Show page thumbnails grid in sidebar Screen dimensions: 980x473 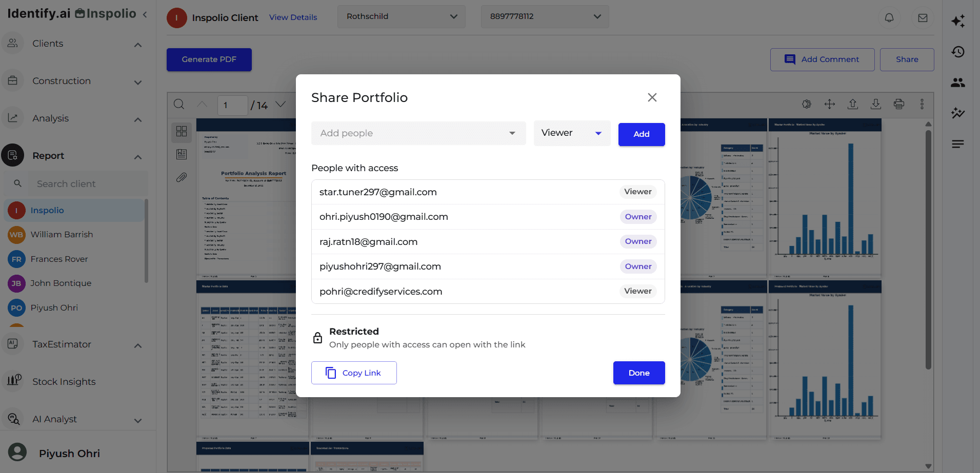click(182, 132)
